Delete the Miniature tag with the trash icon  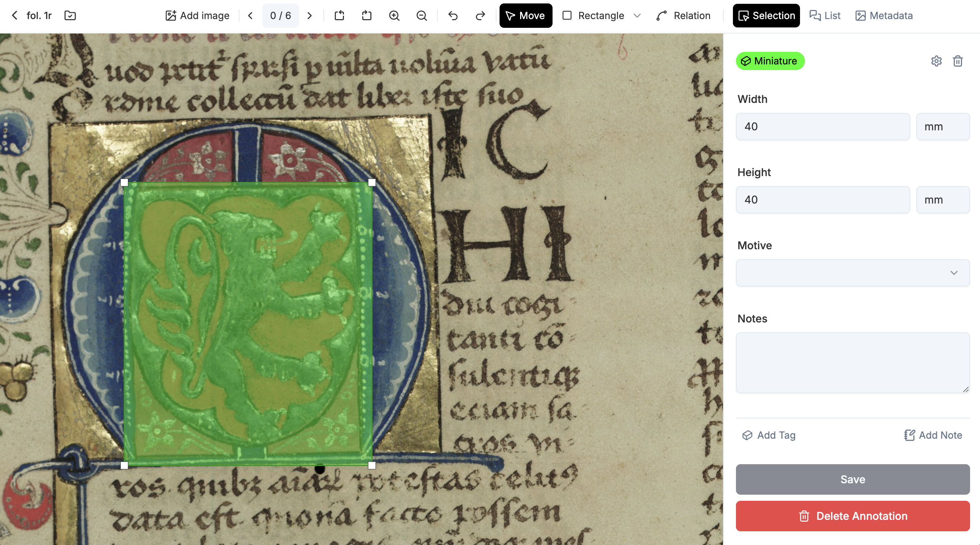click(x=958, y=61)
